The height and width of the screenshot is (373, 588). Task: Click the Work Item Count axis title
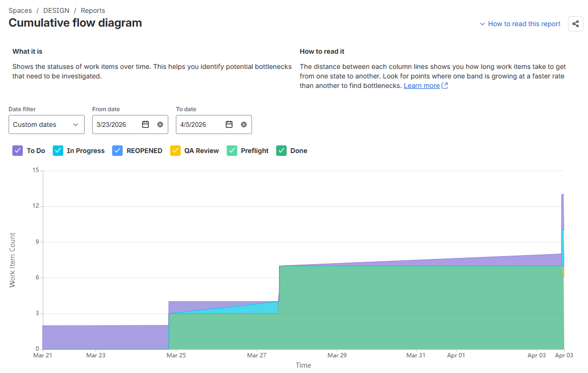click(12, 260)
